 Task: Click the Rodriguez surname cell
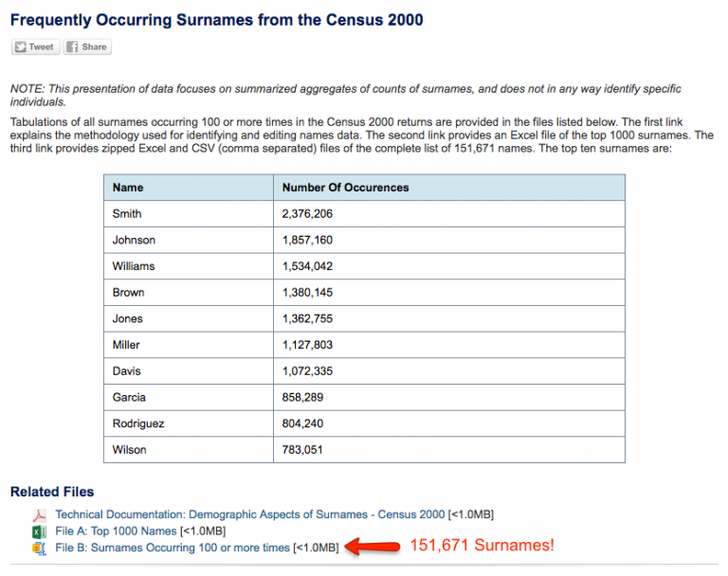(138, 423)
